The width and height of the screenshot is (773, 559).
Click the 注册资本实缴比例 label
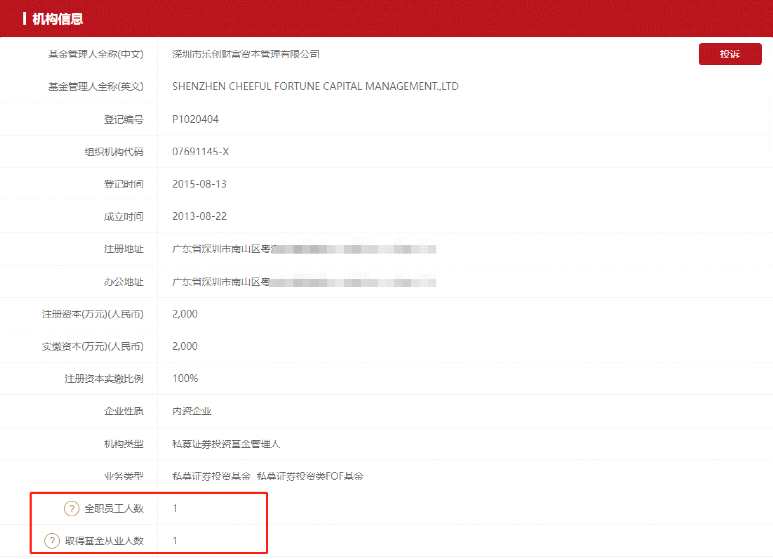tap(104, 379)
